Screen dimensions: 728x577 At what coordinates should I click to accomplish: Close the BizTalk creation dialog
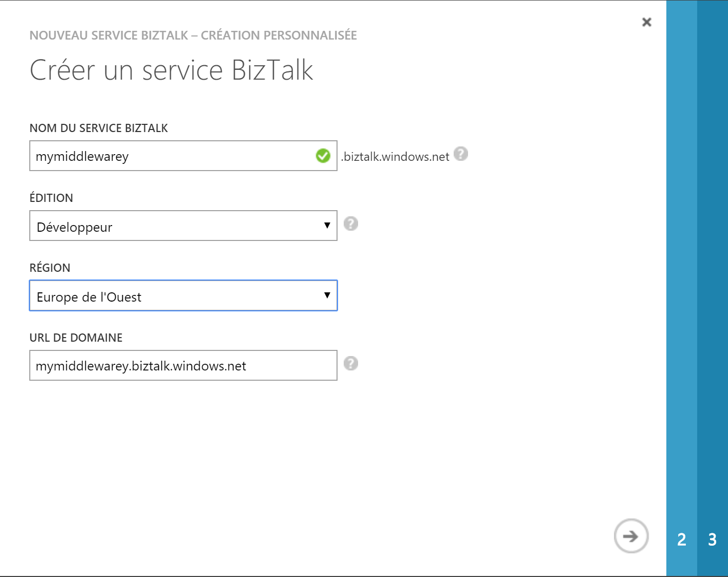coord(647,22)
